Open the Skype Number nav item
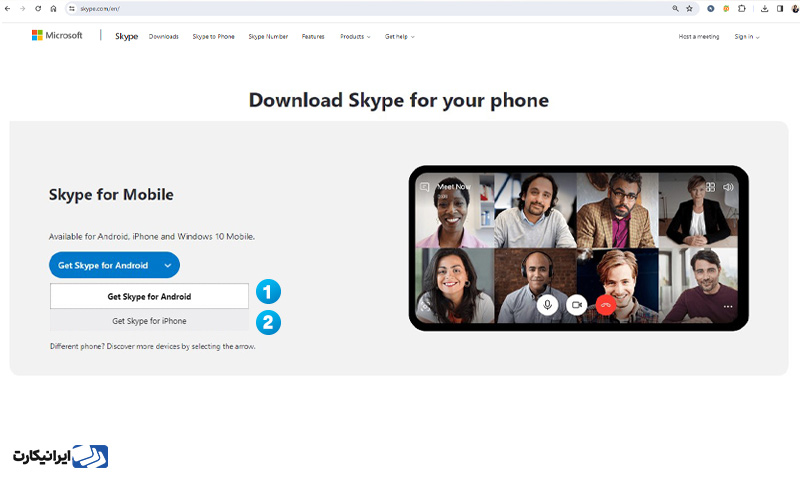Screen dimensions: 800x477 (x=268, y=37)
